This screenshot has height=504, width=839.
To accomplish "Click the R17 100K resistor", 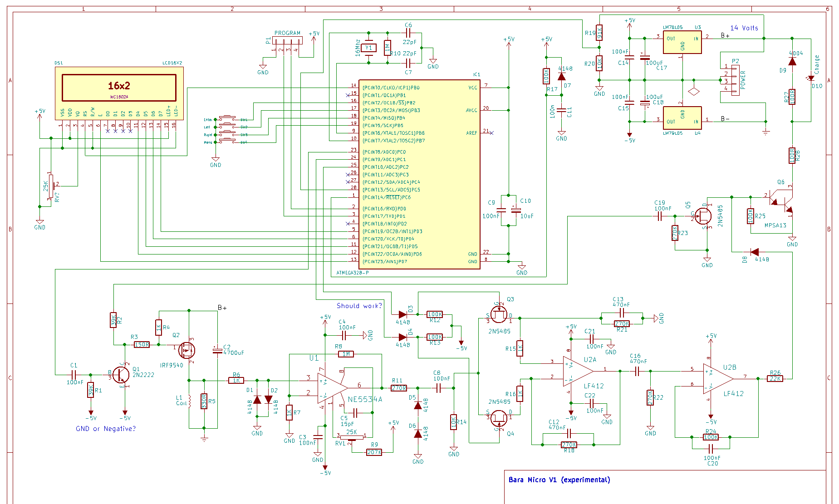I will coord(547,76).
